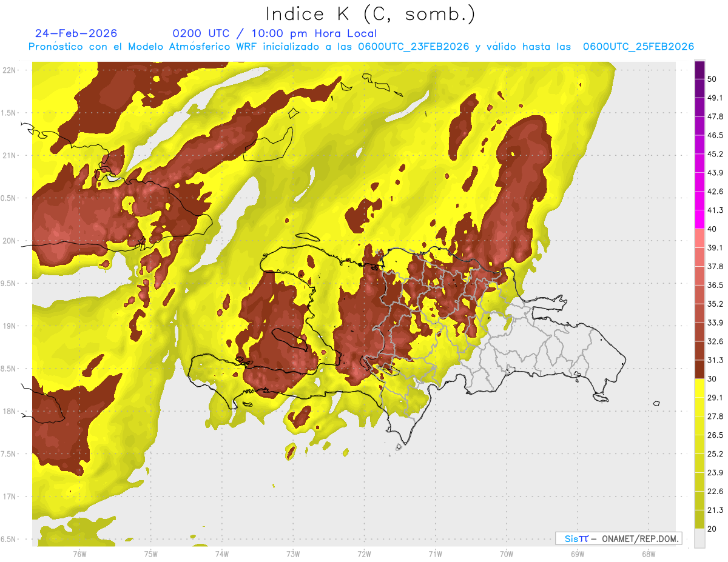Click the salmon colorbar segment between 39.1 and 40
Viewport: 728px width, 562px height.
pos(699,238)
